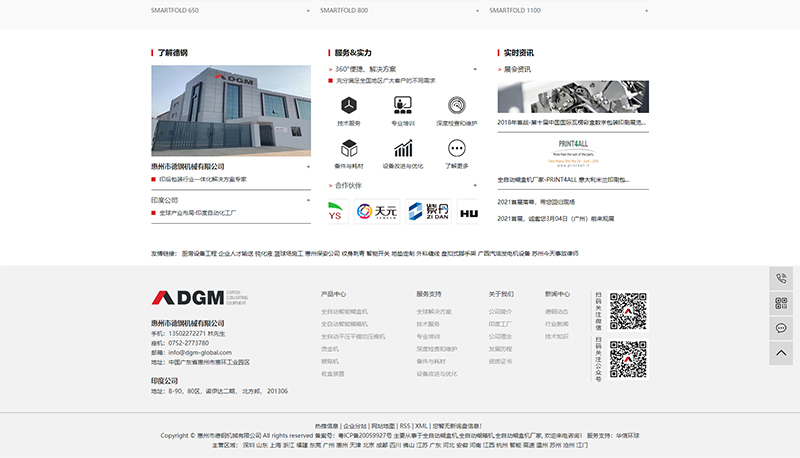
Task: Click the DGM logo in the footer
Action: click(x=199, y=297)
